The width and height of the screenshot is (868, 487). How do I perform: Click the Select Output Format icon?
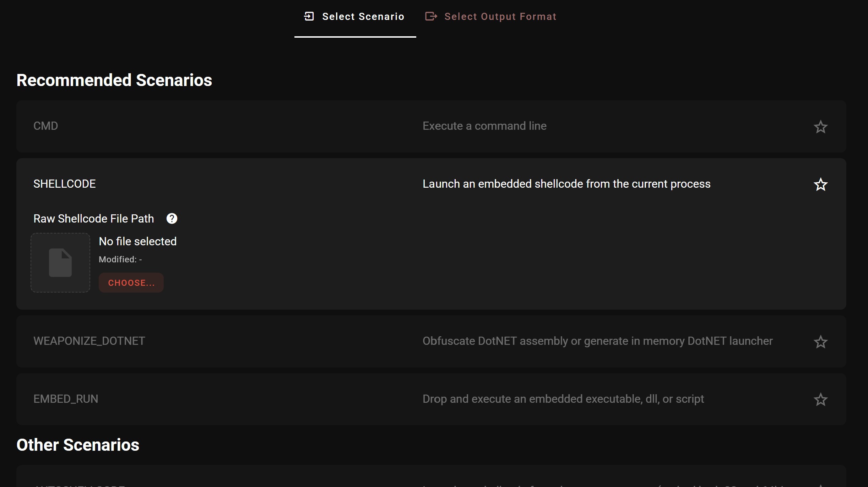click(x=431, y=16)
